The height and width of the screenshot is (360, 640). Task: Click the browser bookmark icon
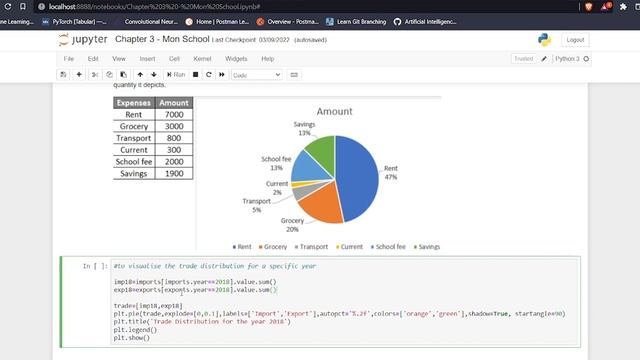(23, 7)
